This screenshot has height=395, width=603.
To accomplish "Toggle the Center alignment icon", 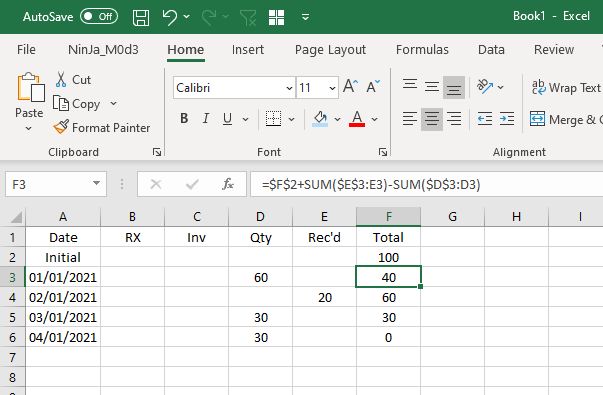I will tap(432, 119).
